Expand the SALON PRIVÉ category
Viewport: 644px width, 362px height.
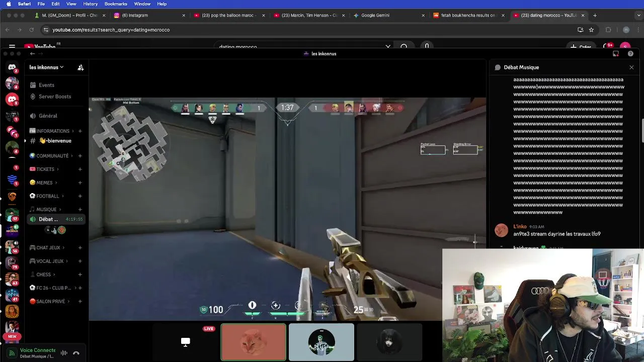click(50, 302)
